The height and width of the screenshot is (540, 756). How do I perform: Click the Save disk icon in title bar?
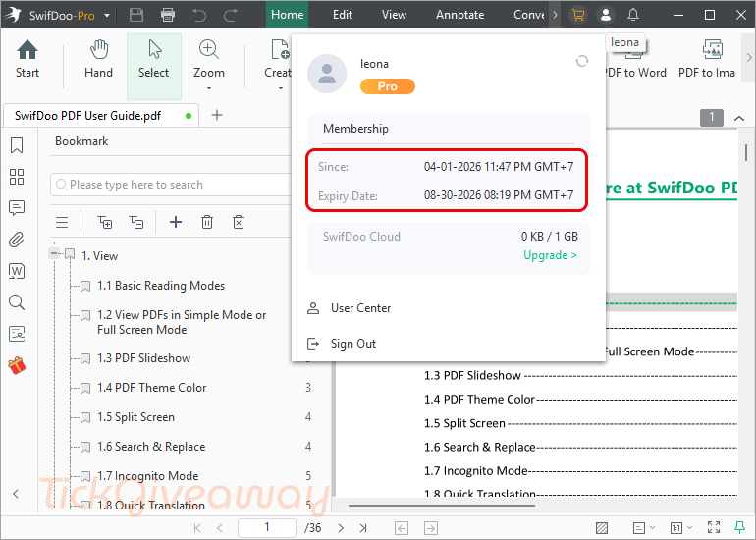coord(136,15)
